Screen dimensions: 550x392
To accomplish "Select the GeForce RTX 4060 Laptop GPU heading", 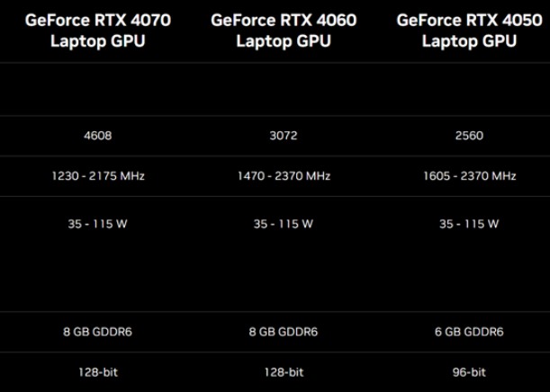I will [284, 30].
